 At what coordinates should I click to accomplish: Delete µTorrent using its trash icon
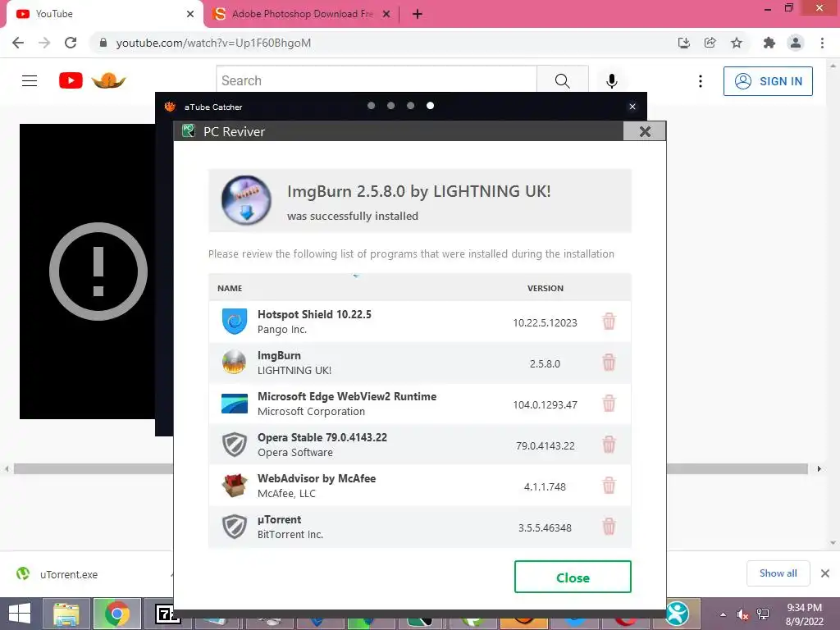[x=609, y=527]
